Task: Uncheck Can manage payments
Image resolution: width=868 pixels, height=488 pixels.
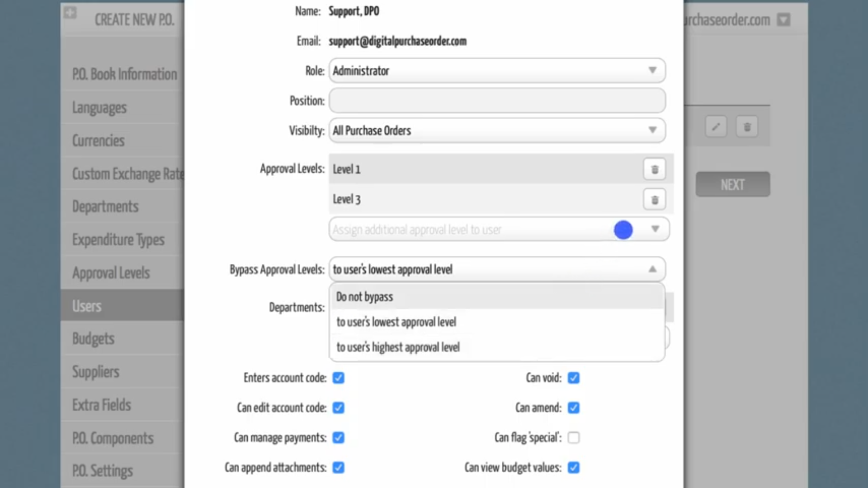Action: tap(338, 437)
